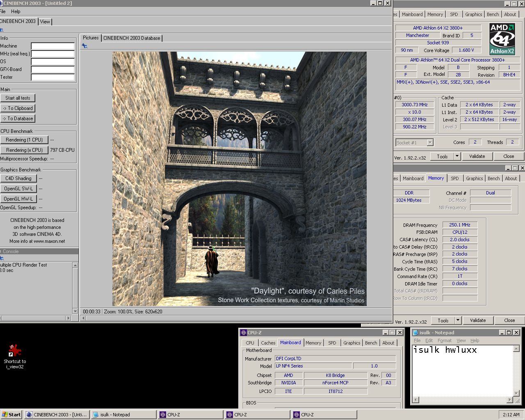Screen dimensions: 525x420
Task: Copy results with the To Clipboard button
Action: [18, 108]
